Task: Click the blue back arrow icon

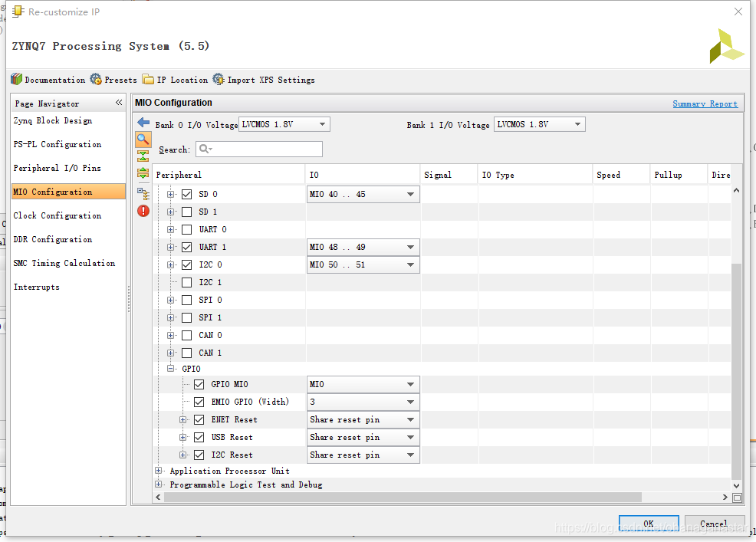Action: [x=143, y=123]
